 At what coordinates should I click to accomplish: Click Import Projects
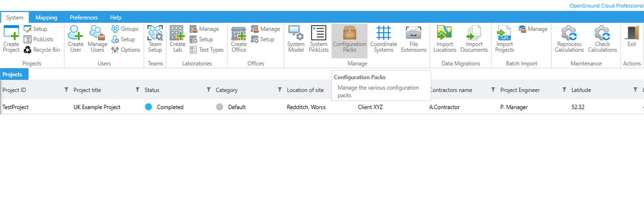tap(505, 39)
